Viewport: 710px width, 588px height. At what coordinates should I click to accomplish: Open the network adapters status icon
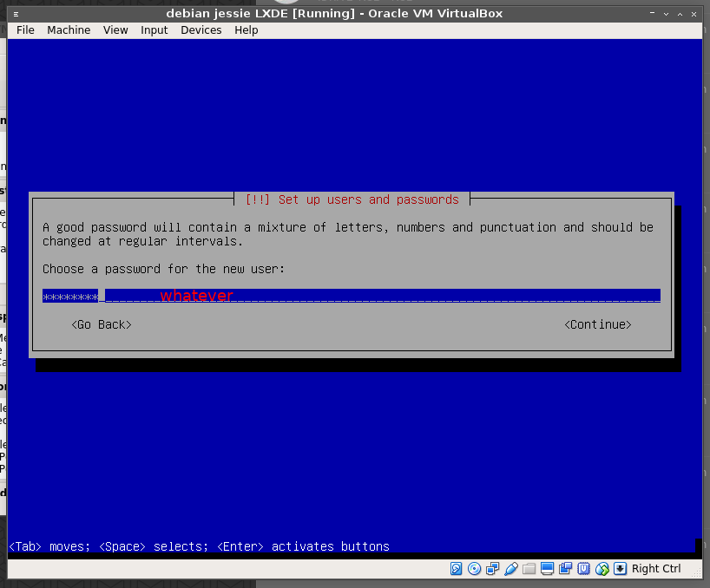[493, 569]
